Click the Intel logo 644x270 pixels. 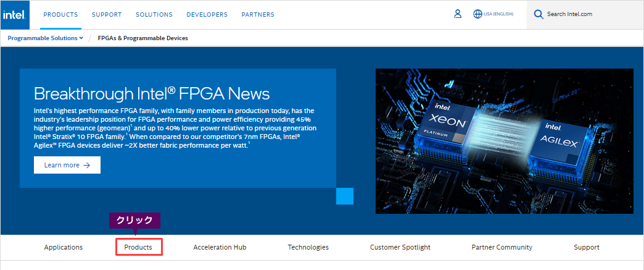point(15,15)
